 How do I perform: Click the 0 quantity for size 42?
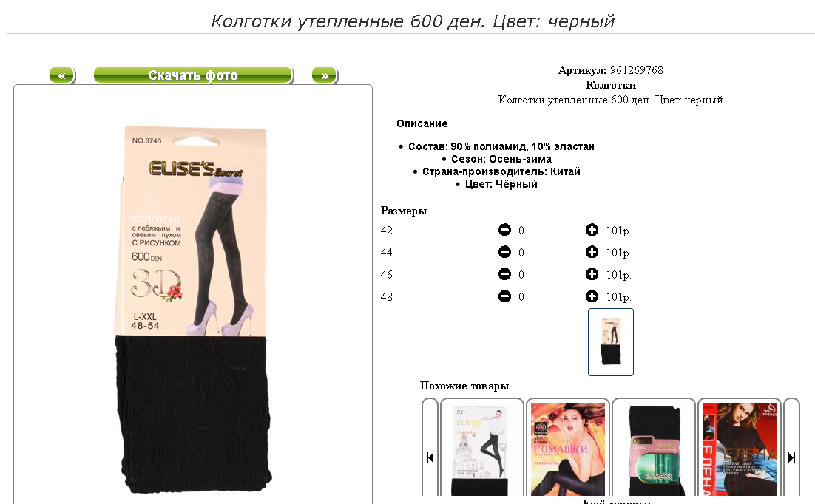521,231
